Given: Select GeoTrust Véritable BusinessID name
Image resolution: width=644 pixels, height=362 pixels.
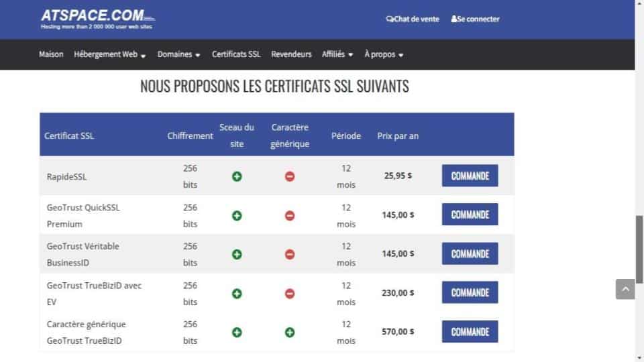Looking at the screenshot, I should click(83, 255).
